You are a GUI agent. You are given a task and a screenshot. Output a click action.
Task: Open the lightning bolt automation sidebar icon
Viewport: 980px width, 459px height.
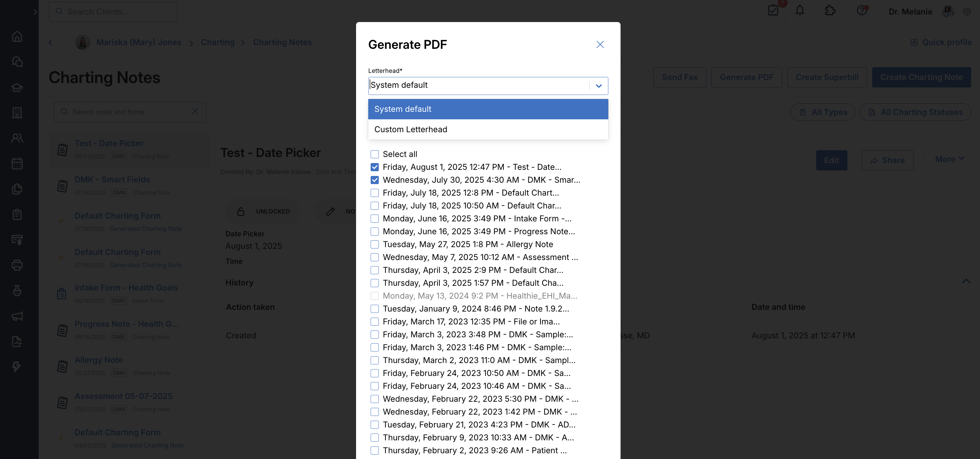tap(16, 366)
